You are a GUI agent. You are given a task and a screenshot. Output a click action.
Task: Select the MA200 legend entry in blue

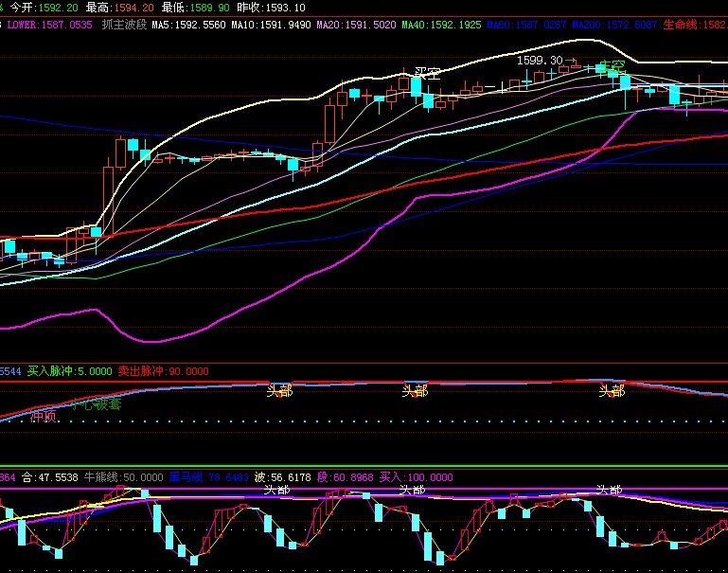[x=614, y=25]
